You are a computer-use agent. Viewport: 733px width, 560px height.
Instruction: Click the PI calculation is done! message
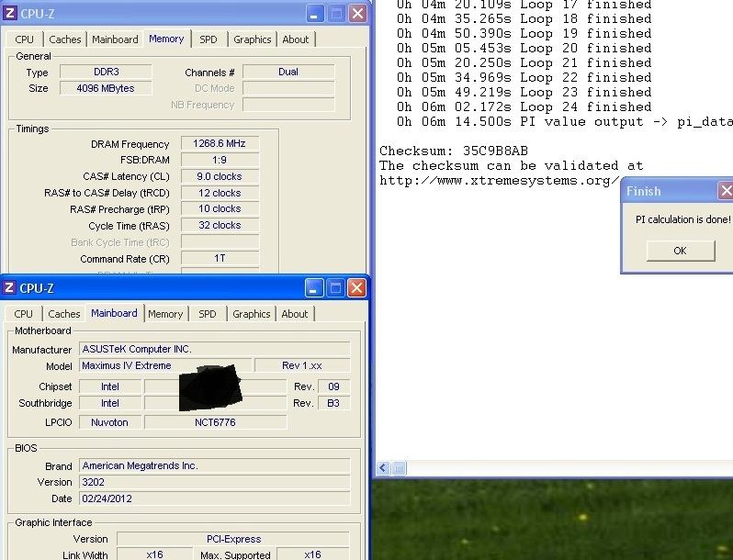683,219
